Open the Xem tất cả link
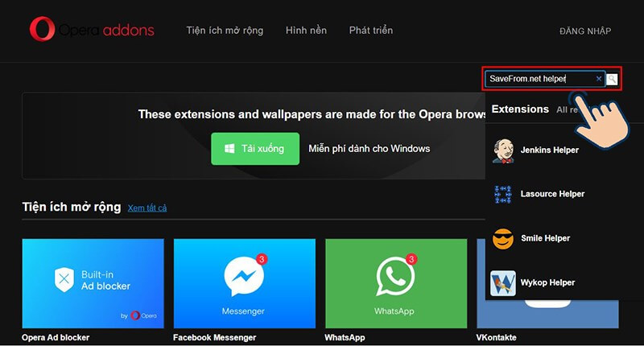This screenshot has width=644, height=346. 147,208
